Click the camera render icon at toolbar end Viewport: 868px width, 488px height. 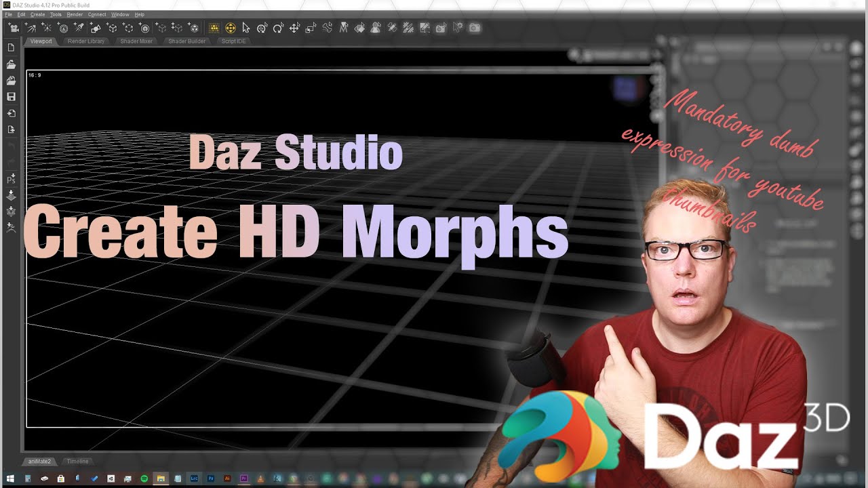click(475, 28)
